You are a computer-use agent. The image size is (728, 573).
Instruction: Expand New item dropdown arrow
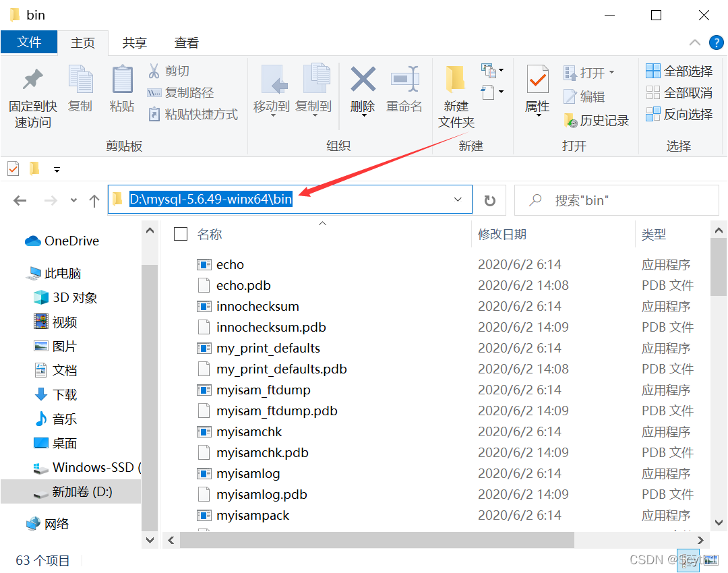tap(502, 71)
